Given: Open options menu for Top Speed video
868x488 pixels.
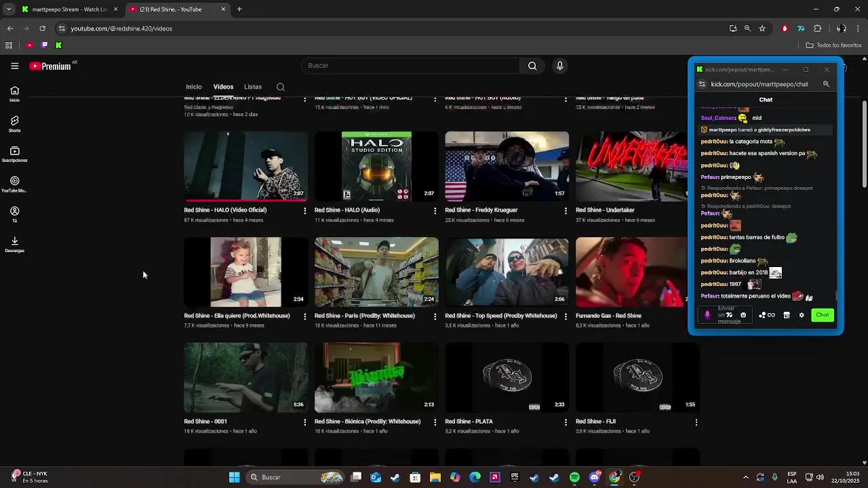Looking at the screenshot, I should click(566, 317).
